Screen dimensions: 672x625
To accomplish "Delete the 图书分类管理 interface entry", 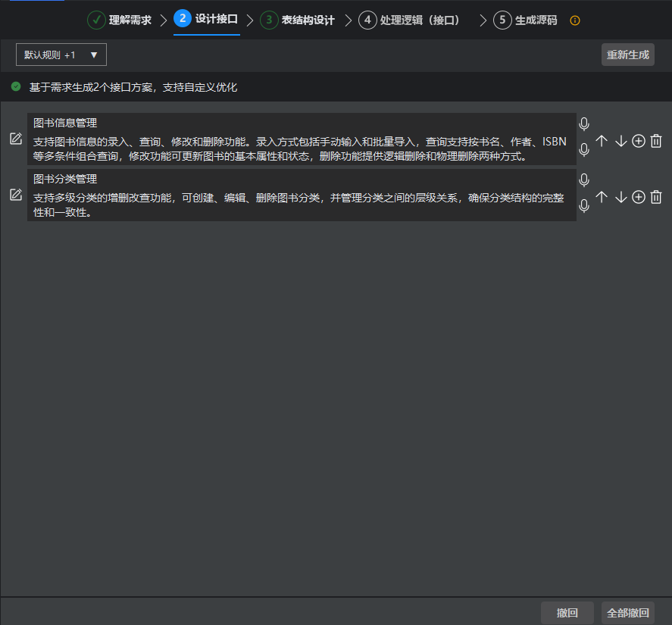I will (656, 197).
